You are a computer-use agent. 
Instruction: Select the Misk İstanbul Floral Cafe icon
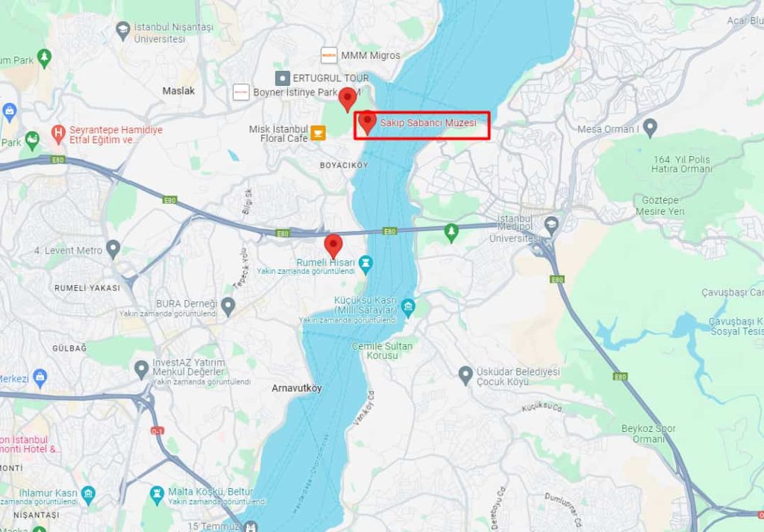coord(318,133)
